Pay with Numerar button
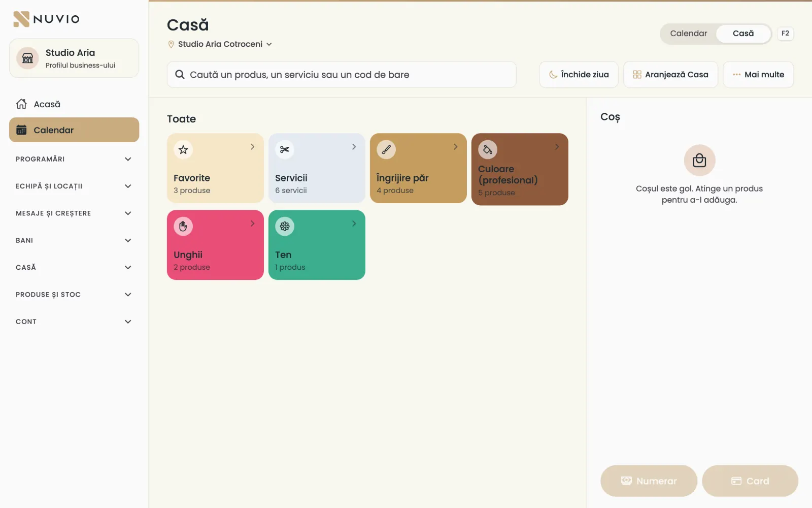This screenshot has height=508, width=812. coord(649,481)
